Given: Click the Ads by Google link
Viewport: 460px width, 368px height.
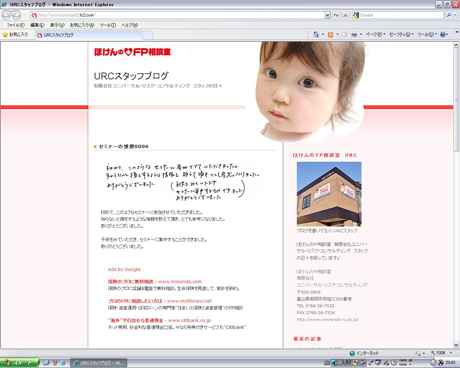Looking at the screenshot, I should point(124,269).
